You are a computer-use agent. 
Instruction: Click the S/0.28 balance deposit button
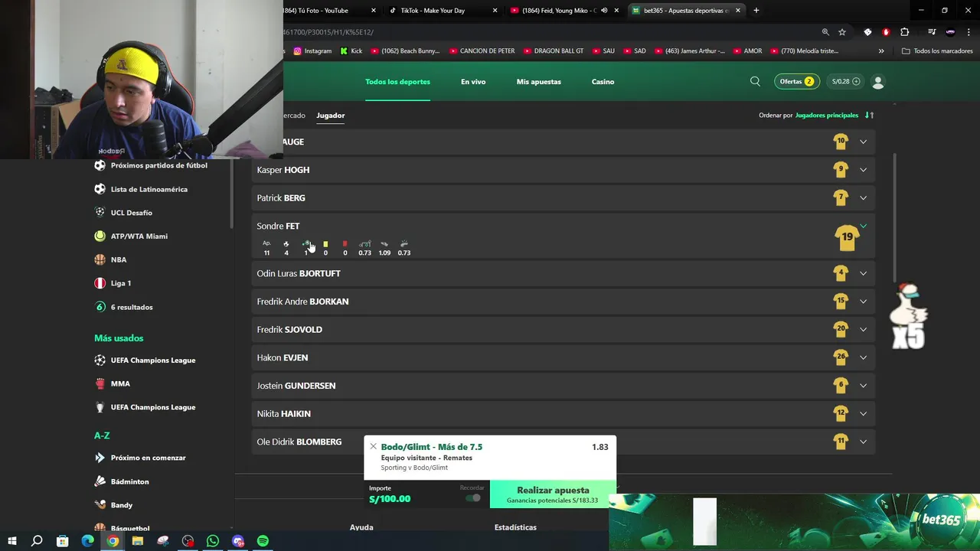pos(846,82)
